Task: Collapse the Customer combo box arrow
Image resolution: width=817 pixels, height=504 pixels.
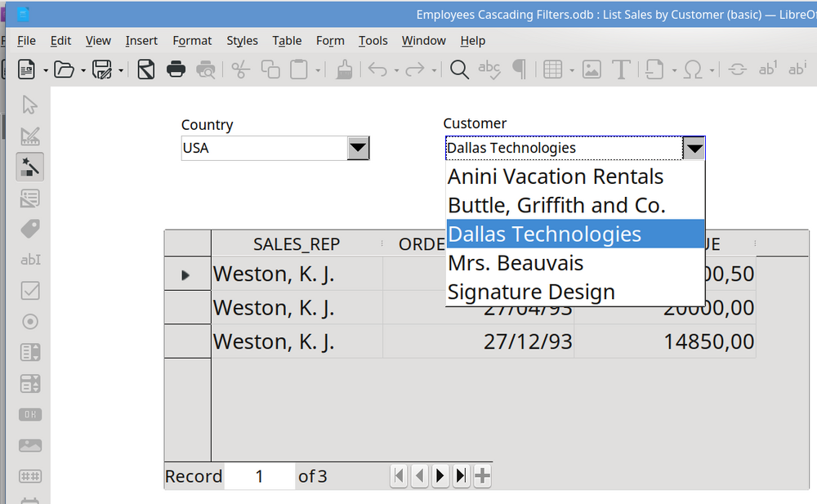Action: point(694,149)
